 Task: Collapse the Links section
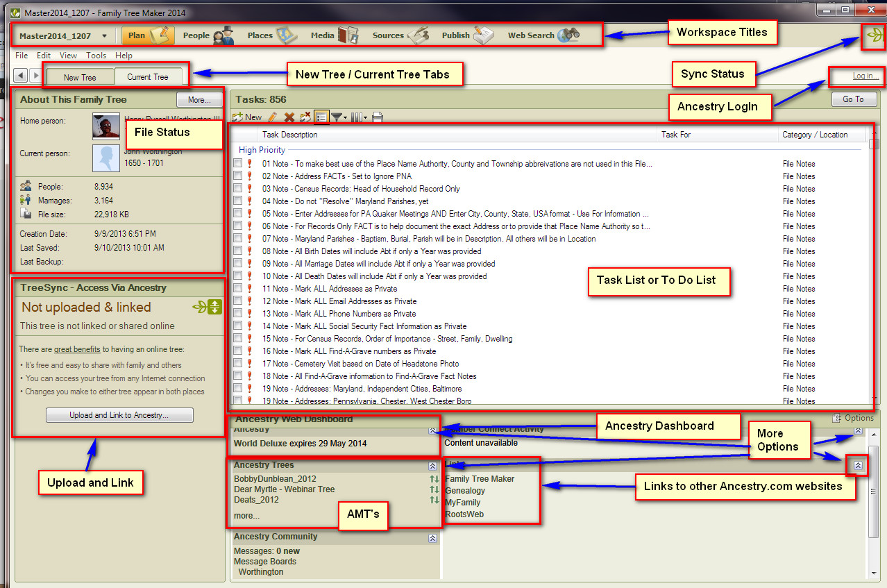(858, 466)
